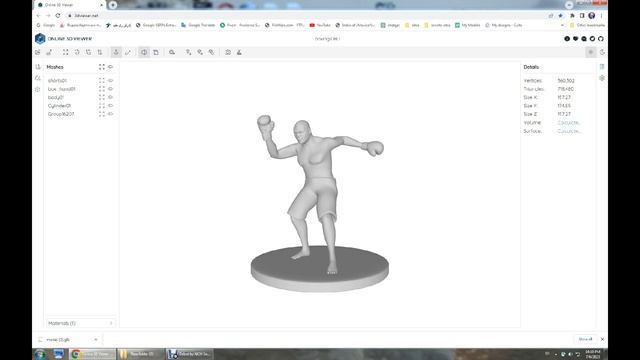Fit all meshes to window in Meshes header
The image size is (640, 360).
click(102, 67)
